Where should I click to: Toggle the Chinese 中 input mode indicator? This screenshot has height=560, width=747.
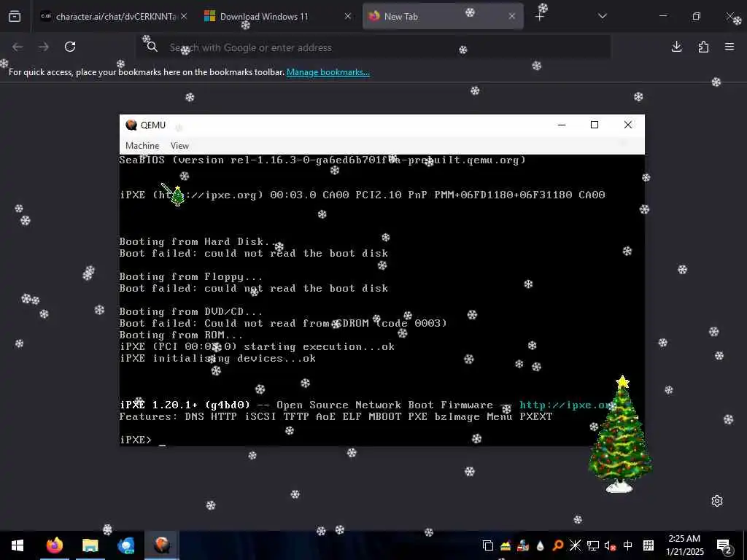point(628,545)
